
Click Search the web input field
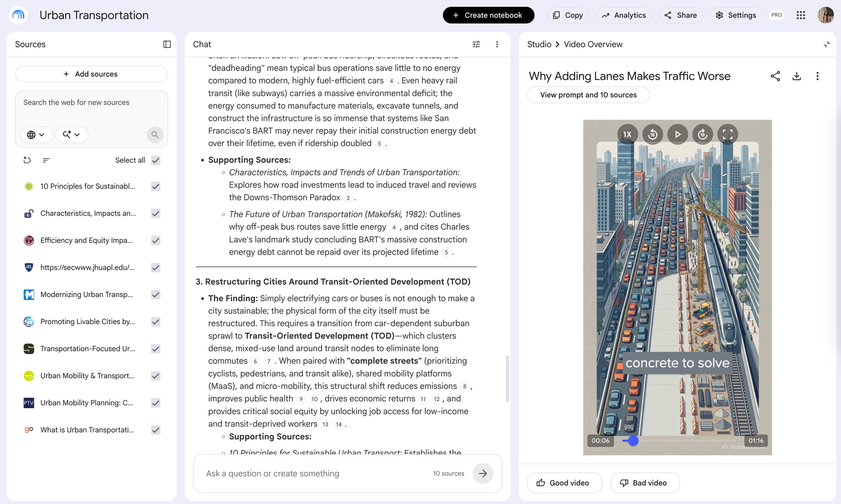pyautogui.click(x=92, y=103)
